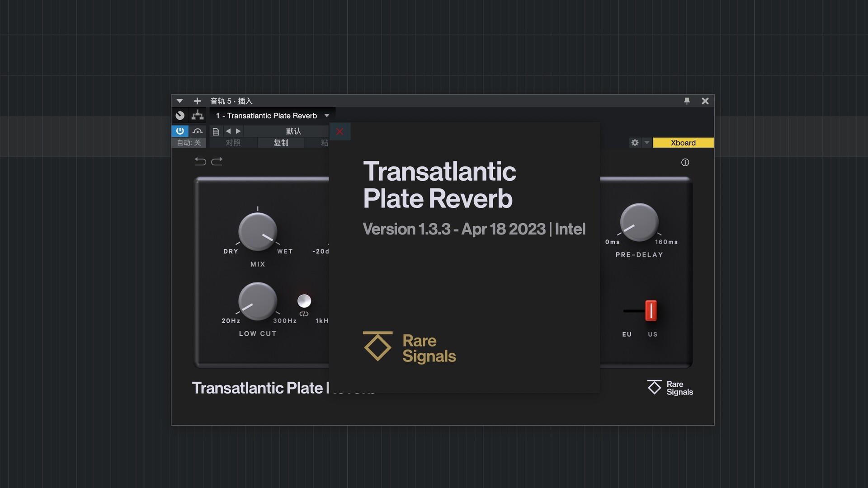Click the undo arrow in the plugin

[201, 161]
